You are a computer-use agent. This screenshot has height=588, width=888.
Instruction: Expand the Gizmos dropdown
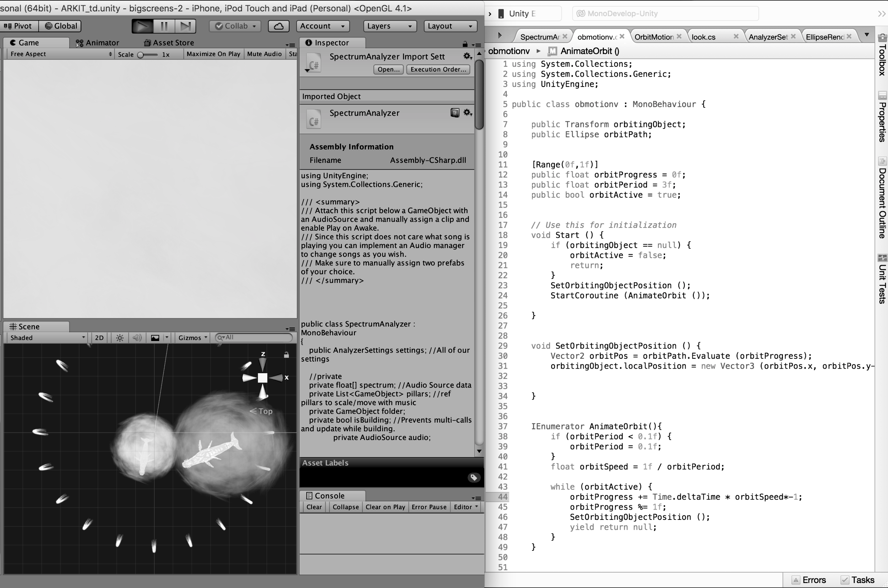coord(193,337)
